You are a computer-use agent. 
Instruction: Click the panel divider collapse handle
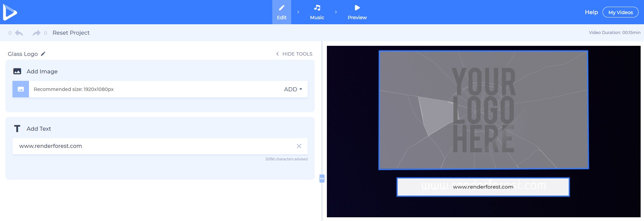pos(322,178)
